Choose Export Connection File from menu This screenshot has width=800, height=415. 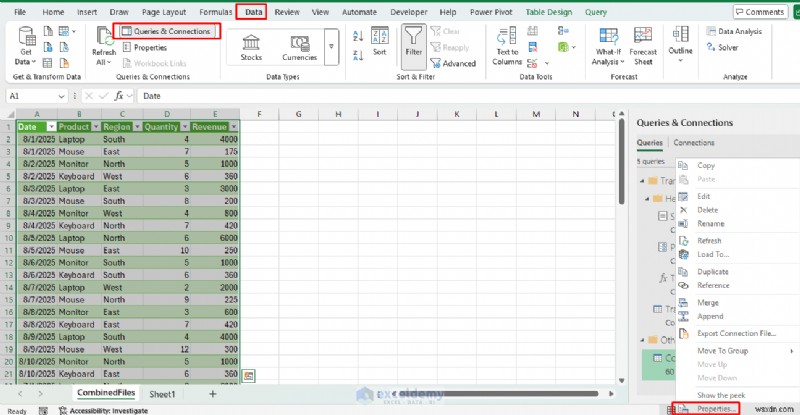738,333
